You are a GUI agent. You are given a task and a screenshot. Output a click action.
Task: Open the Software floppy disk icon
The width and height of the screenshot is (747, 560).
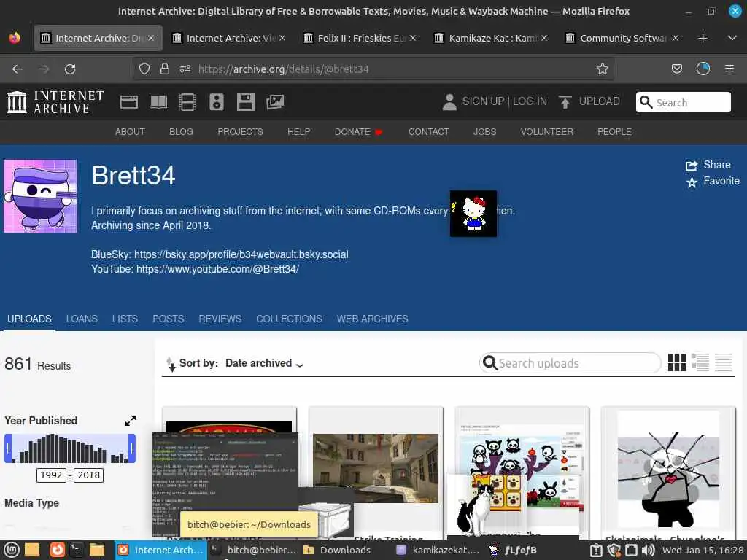pos(246,102)
